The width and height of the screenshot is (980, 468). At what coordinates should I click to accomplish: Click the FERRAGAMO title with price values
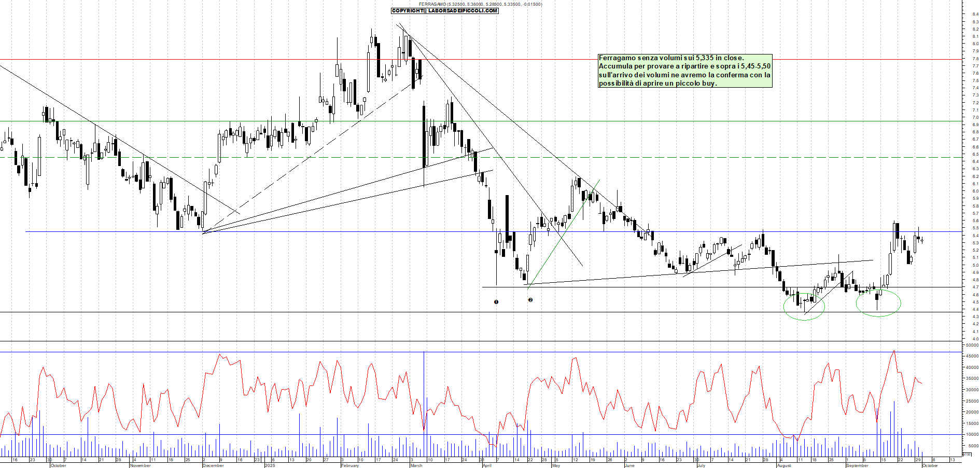(480, 4)
